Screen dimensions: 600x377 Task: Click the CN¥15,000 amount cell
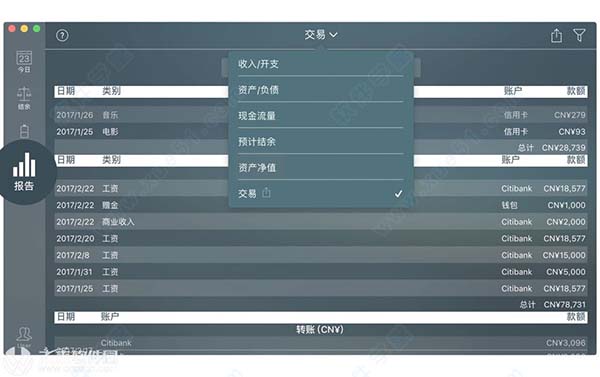click(564, 255)
